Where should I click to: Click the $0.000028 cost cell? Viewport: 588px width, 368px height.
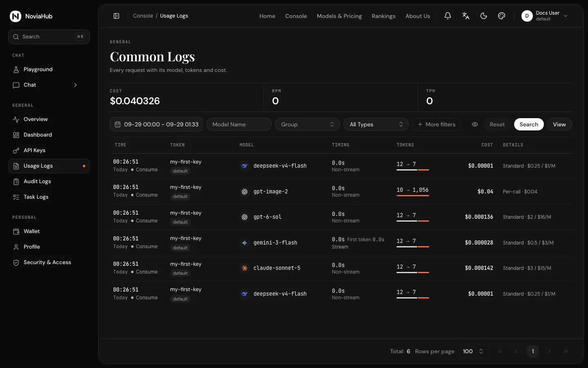(x=479, y=243)
